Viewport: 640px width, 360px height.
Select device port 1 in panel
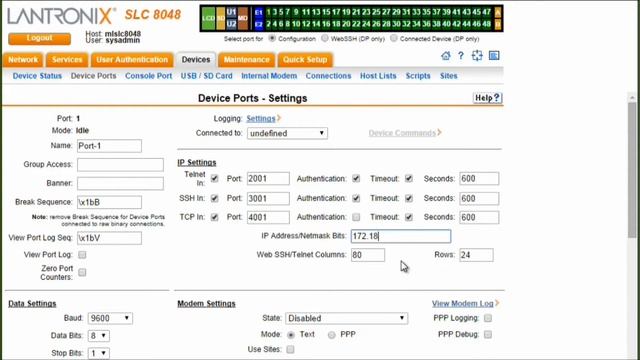[268, 12]
